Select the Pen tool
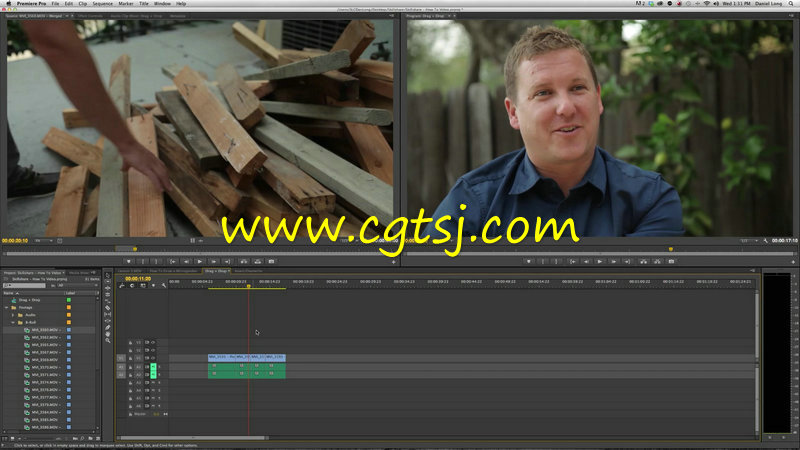The image size is (800, 450). [x=108, y=328]
